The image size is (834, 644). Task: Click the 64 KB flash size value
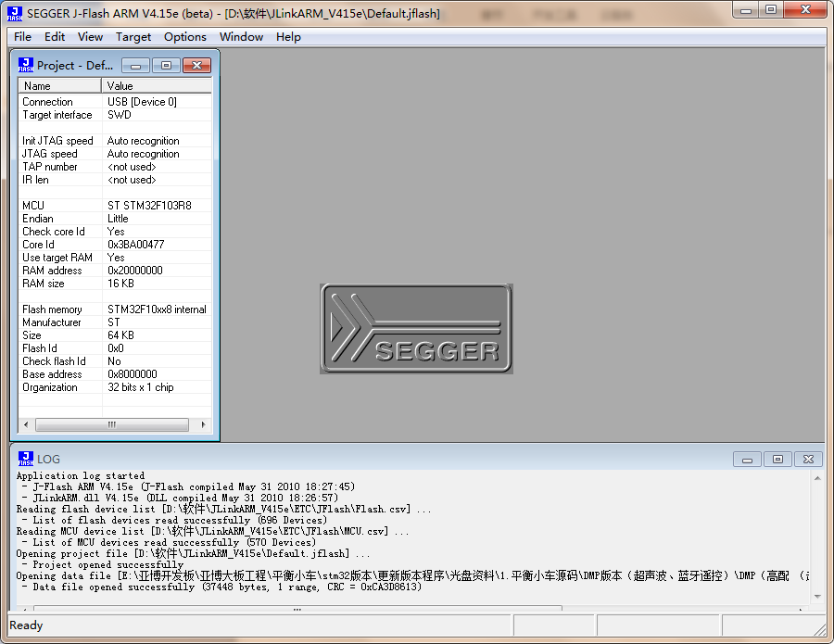click(120, 335)
